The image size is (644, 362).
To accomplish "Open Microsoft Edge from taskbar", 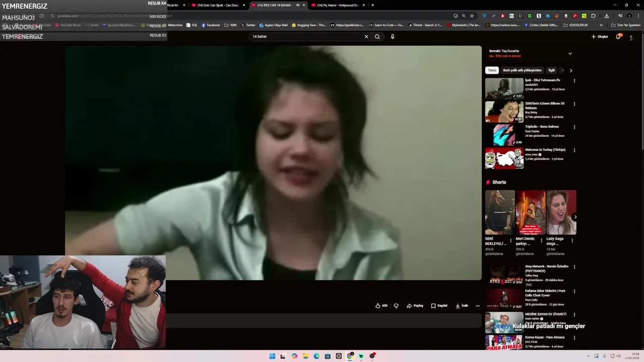I will (x=316, y=356).
